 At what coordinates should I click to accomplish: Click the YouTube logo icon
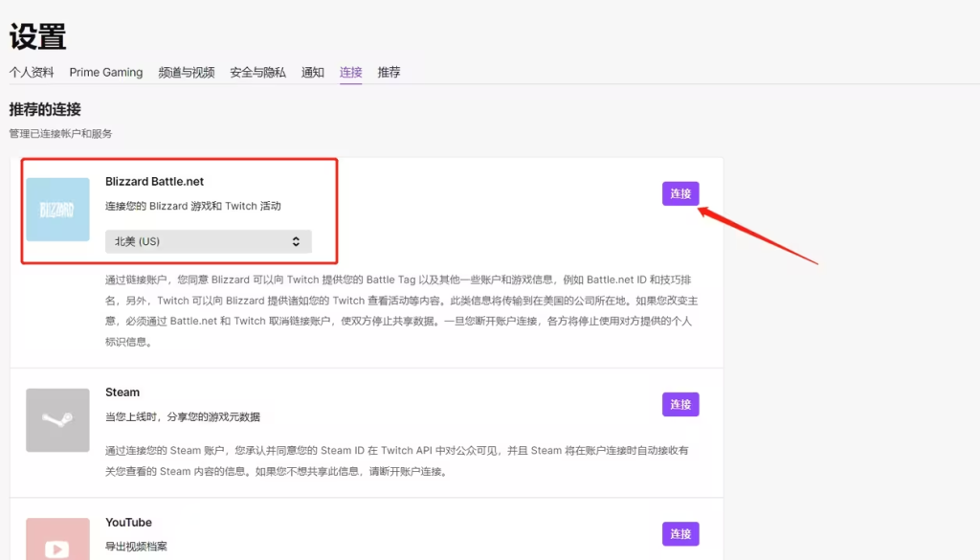(57, 539)
